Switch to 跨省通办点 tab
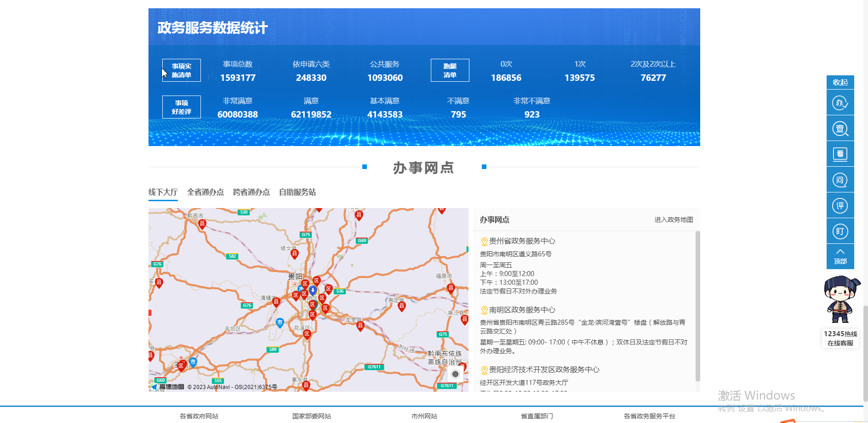This screenshot has height=423, width=868. [x=251, y=192]
